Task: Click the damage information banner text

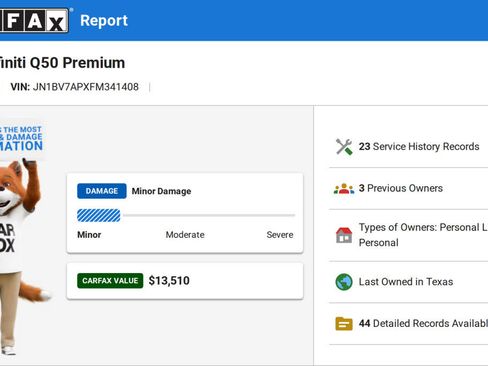Action: tap(21, 139)
